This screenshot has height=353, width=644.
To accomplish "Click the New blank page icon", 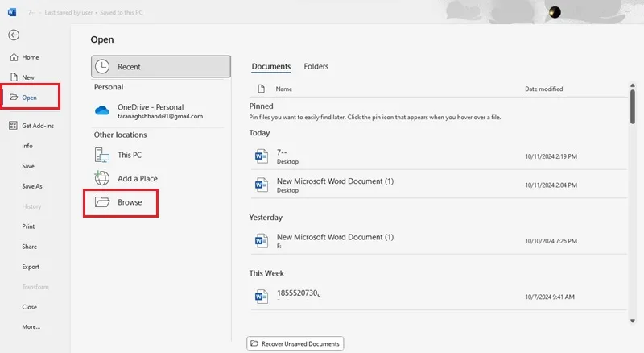I will pyautogui.click(x=14, y=77).
